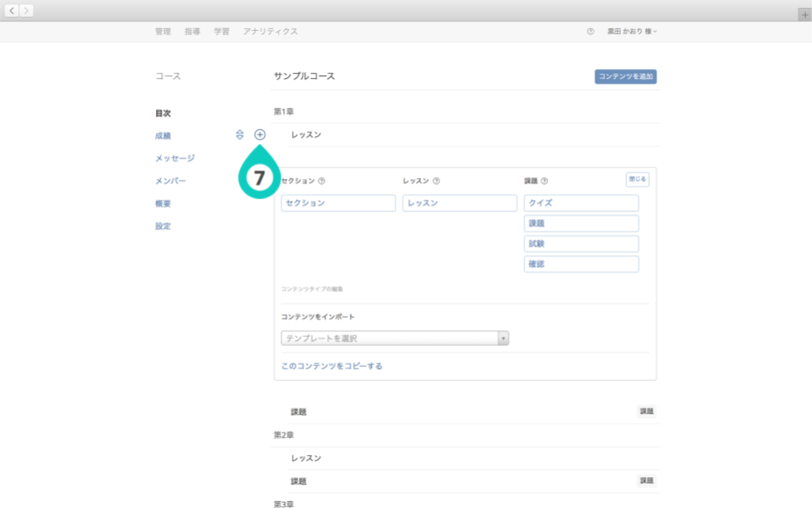The height and width of the screenshot is (508, 812).
Task: Click help icon next to 課題 heading
Action: (x=545, y=182)
